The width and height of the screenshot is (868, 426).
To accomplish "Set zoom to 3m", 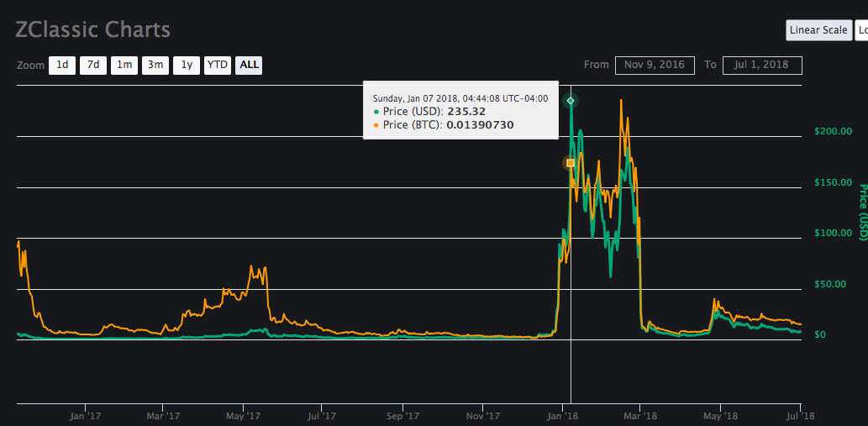I will 155,66.
